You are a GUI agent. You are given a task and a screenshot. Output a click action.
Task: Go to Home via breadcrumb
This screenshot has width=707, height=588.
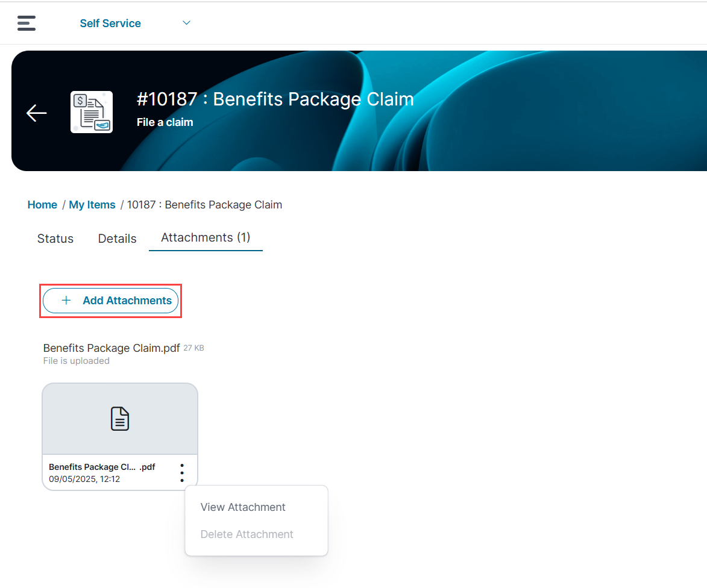pos(42,205)
